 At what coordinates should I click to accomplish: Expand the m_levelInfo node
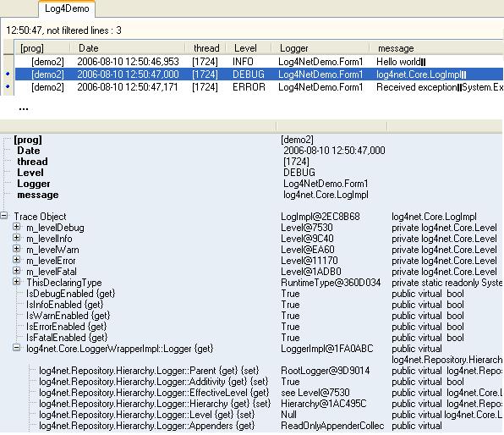coord(16,238)
